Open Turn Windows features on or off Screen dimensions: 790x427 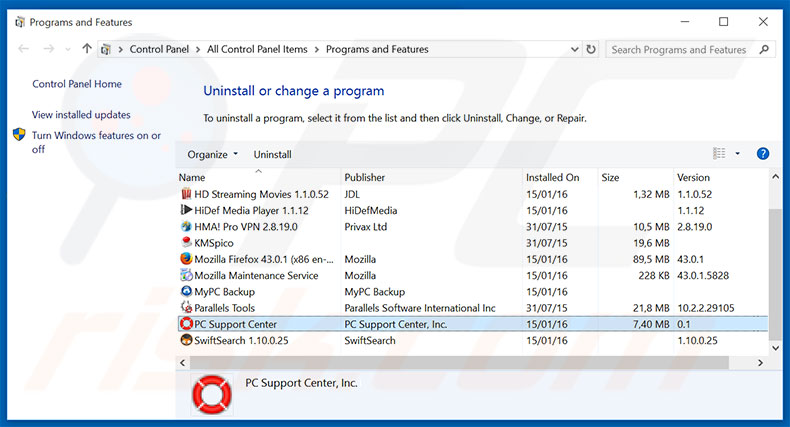[96, 142]
